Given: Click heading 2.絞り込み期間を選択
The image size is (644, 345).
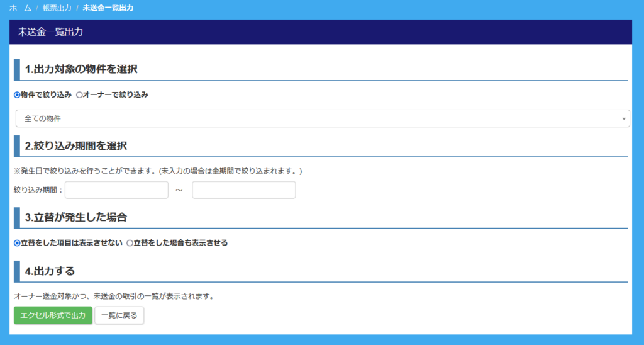Looking at the screenshot, I should click(76, 146).
